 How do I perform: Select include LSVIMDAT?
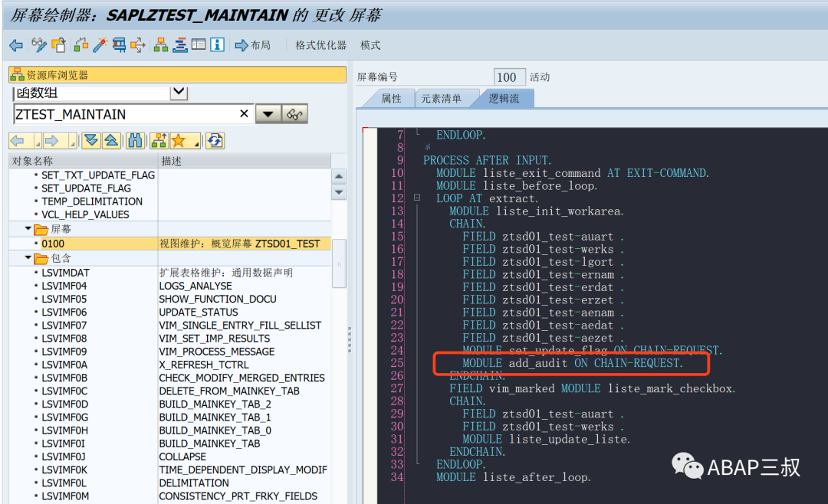pos(65,273)
